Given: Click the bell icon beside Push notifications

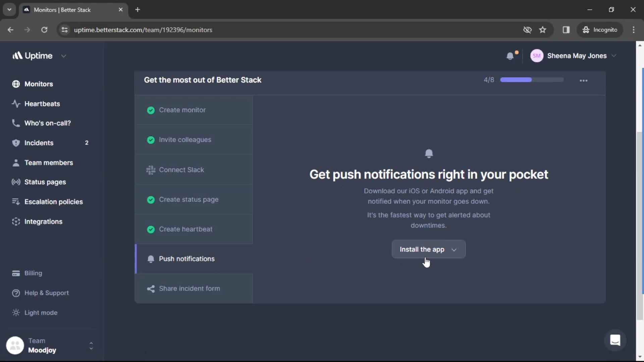Looking at the screenshot, I should point(151,259).
